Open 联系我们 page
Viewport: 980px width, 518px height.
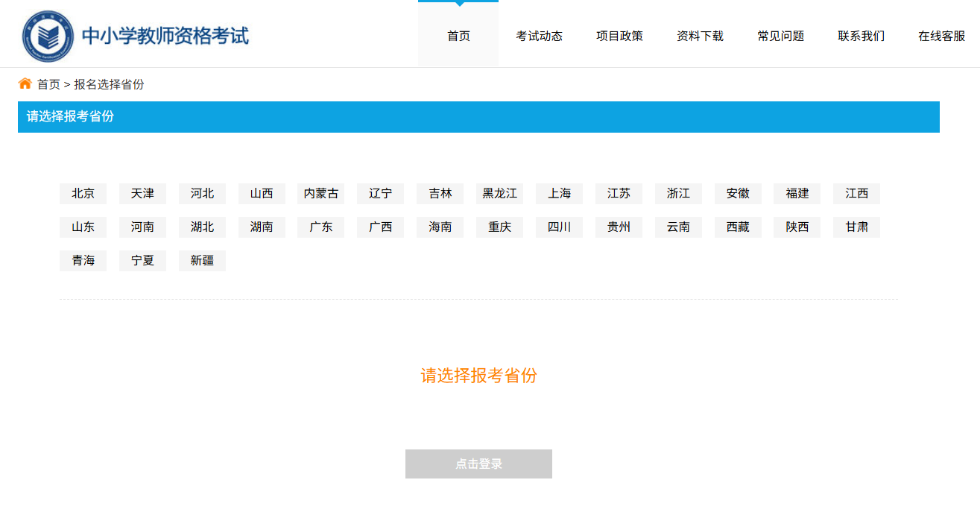tap(861, 36)
